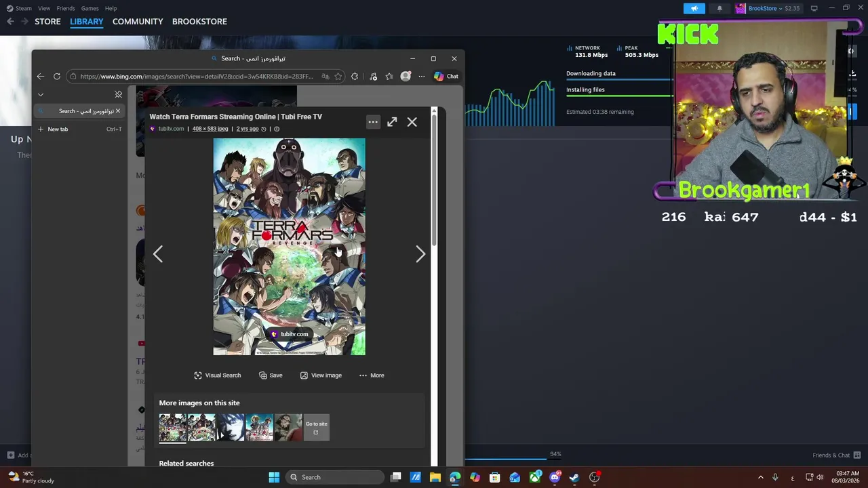Click the translate icon in address bar
The image size is (868, 488).
[325, 77]
